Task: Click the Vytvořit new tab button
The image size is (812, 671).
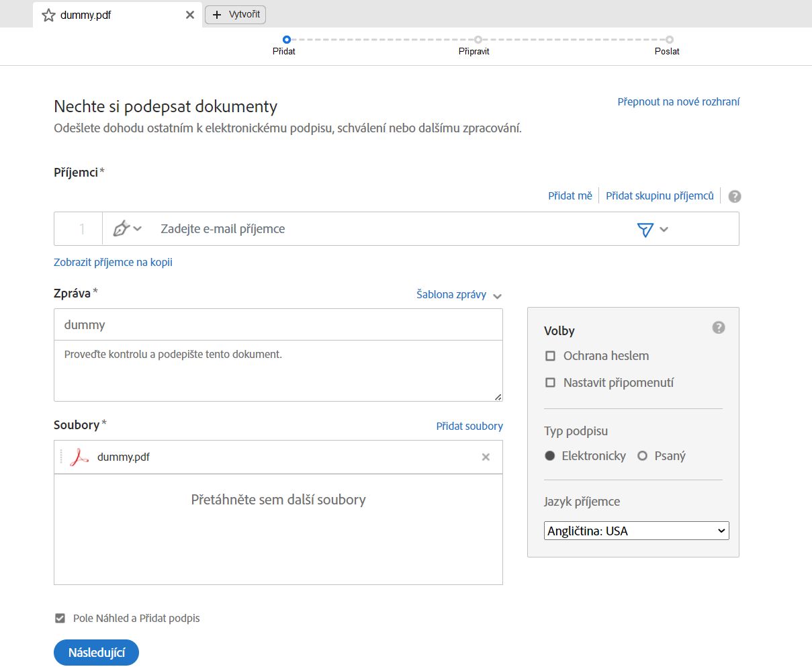Action: pyautogui.click(x=236, y=14)
